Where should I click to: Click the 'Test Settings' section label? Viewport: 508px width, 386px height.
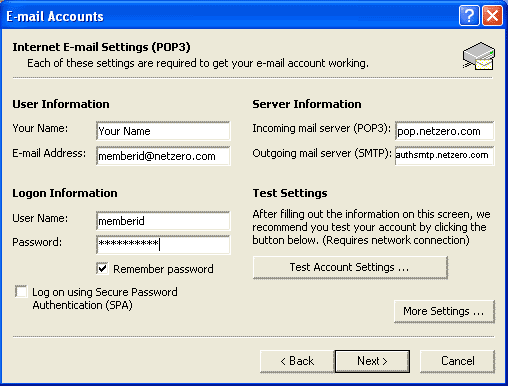(x=290, y=193)
